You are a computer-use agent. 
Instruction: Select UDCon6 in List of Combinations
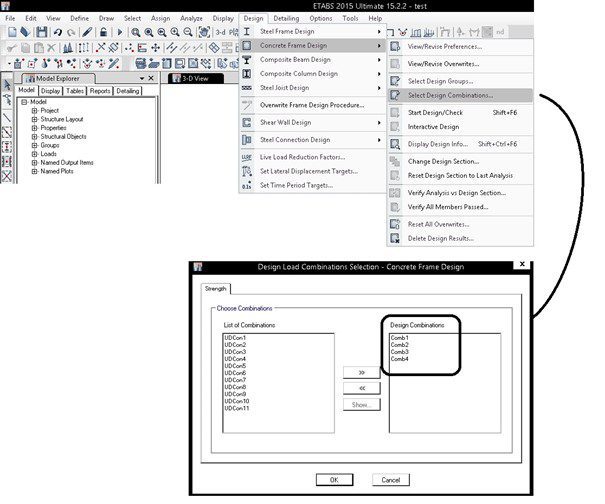pos(235,373)
